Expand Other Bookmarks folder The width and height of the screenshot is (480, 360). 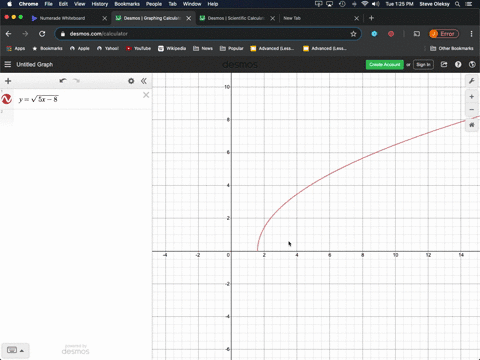452,48
